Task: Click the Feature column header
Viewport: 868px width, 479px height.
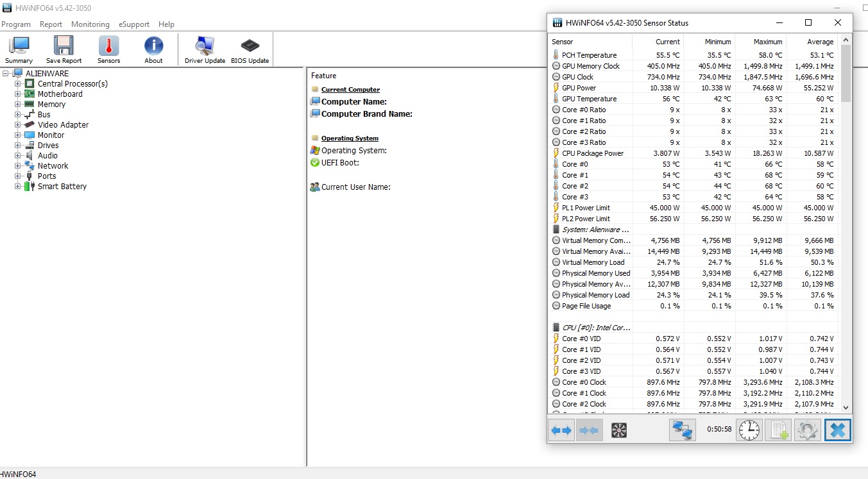Action: (x=323, y=76)
